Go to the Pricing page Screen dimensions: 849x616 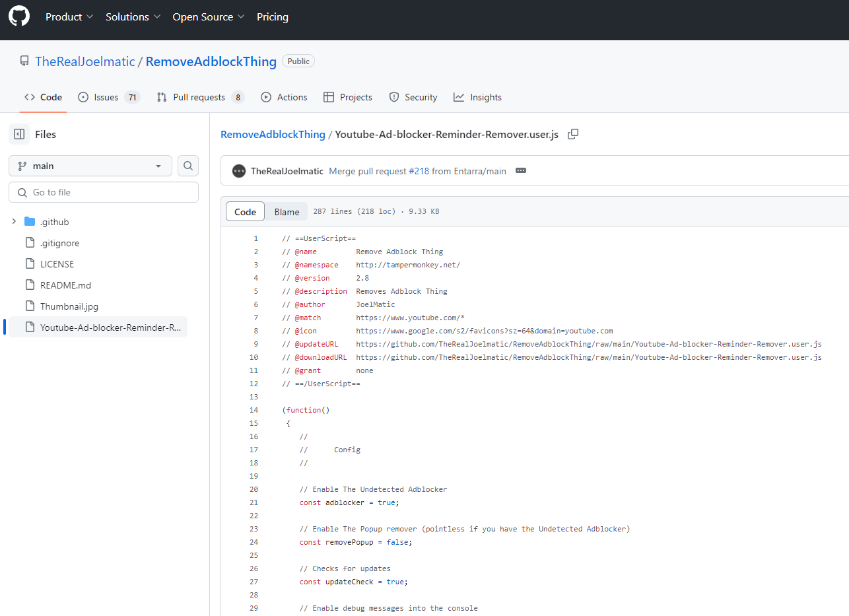pos(273,17)
